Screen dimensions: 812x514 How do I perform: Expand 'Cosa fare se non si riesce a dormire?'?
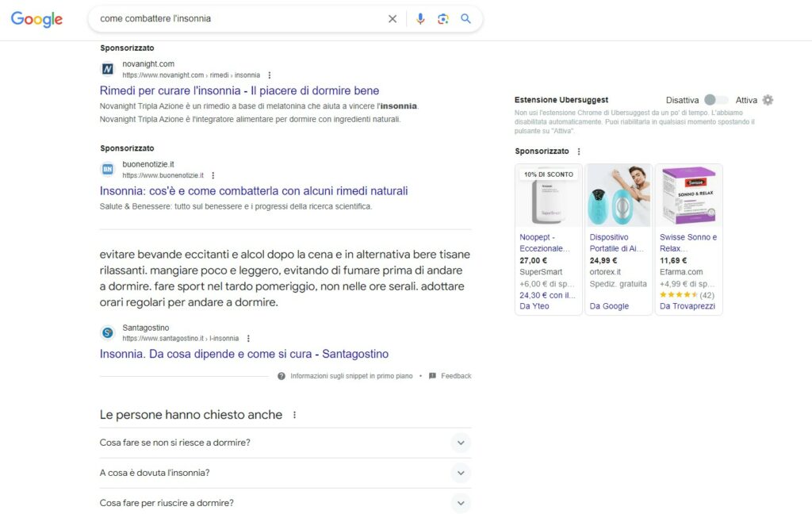coord(461,444)
